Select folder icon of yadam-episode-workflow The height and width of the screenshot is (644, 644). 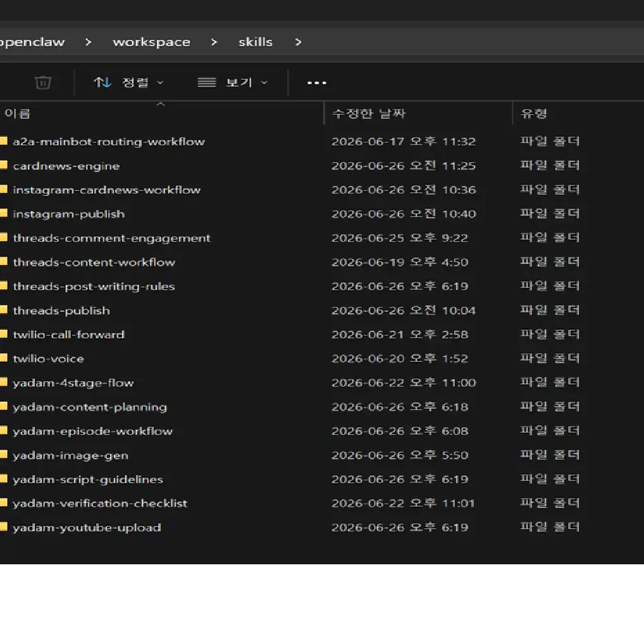pos(4,431)
